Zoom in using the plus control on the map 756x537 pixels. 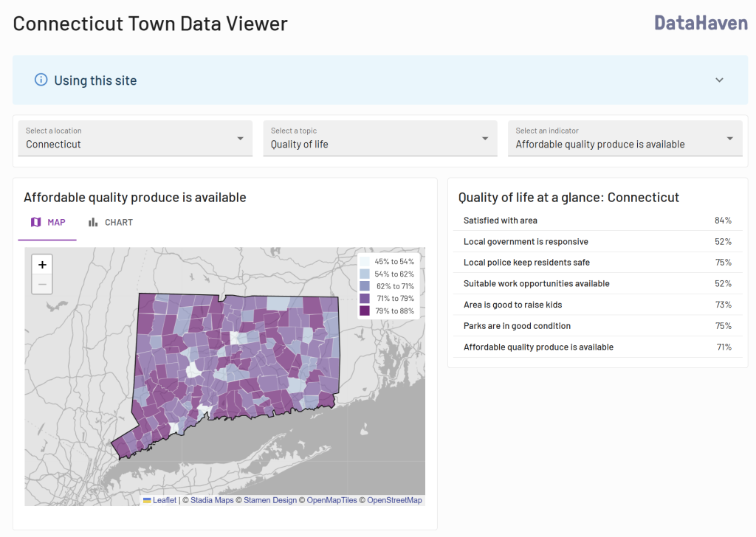(x=42, y=263)
